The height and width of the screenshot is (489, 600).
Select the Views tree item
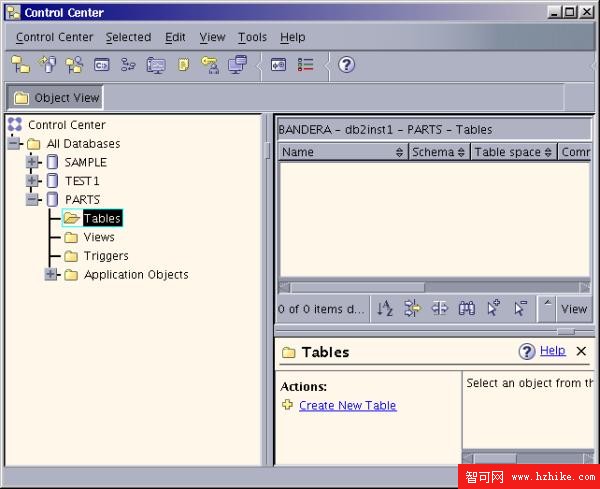99,237
